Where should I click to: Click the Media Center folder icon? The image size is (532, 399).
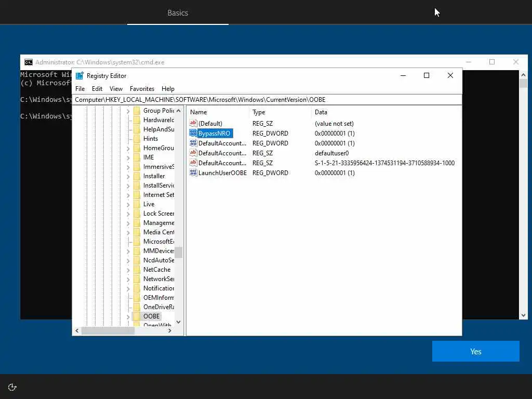[x=137, y=232]
